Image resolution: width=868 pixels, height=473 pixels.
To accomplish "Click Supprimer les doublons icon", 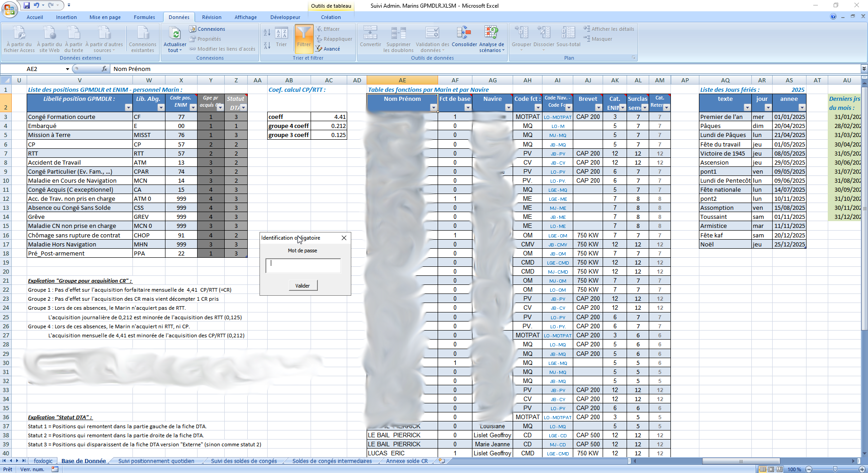I will [x=398, y=34].
